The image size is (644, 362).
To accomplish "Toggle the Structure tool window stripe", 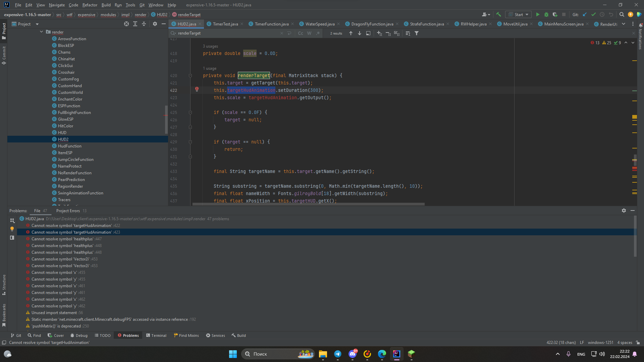I will click(4, 285).
